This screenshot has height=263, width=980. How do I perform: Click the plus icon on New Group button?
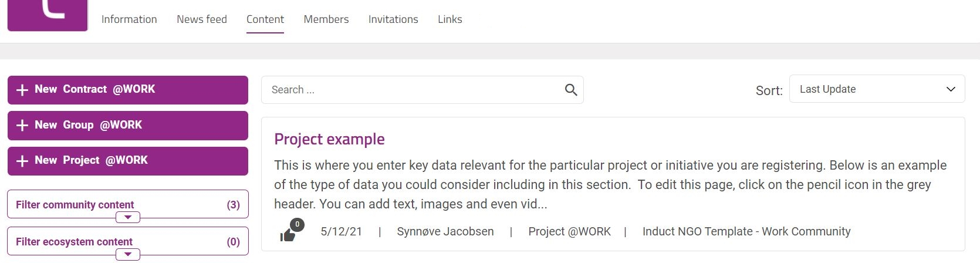pyautogui.click(x=22, y=125)
